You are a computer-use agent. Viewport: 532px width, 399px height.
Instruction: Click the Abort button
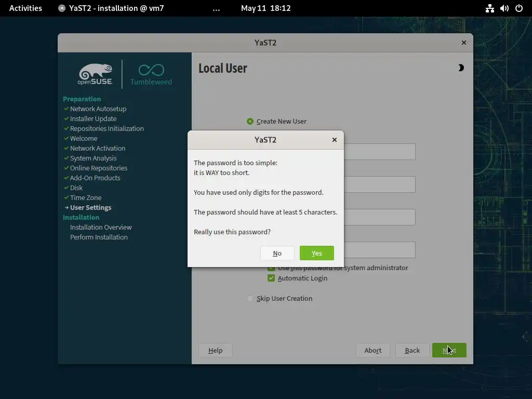373,351
